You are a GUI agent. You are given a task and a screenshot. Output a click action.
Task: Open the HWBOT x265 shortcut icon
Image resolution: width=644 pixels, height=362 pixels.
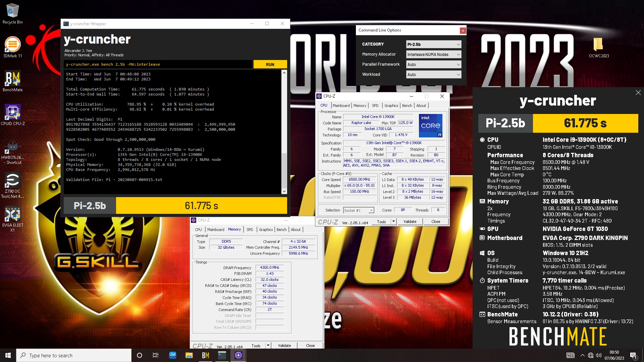[12, 153]
